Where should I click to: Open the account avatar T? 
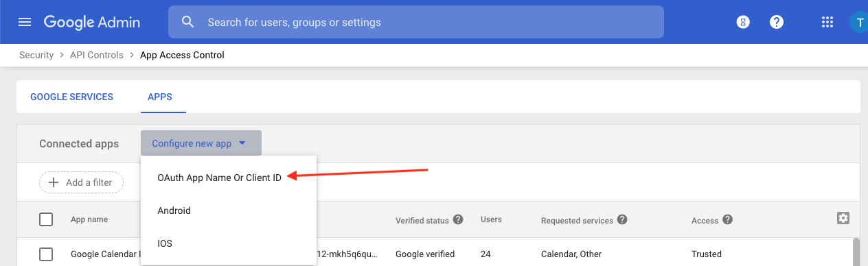858,22
